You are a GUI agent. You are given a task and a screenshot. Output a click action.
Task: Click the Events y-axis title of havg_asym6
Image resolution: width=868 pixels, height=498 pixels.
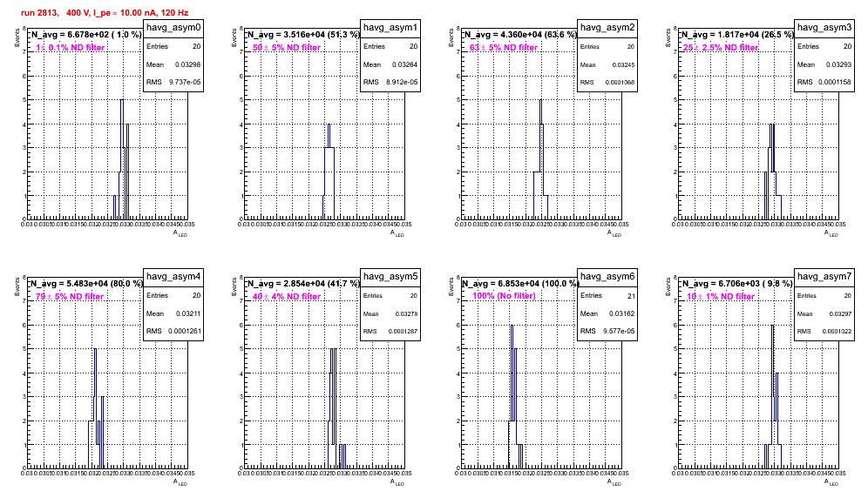coord(451,286)
